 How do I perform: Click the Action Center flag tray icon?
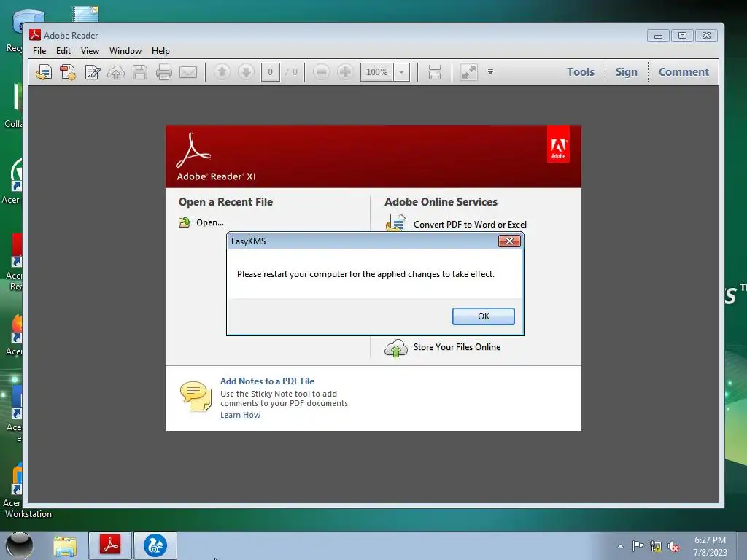point(638,546)
